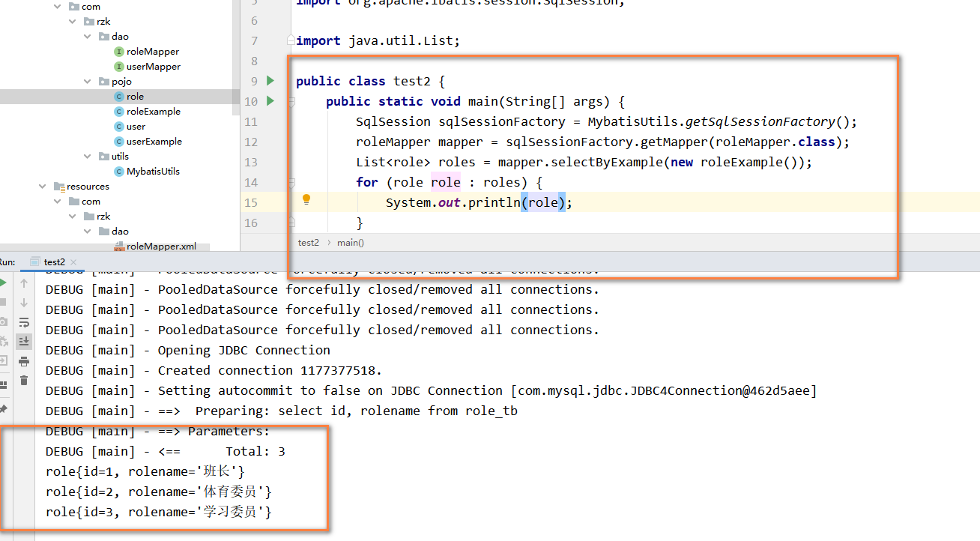
Task: Open roleMapper.xml file
Action: 161,246
